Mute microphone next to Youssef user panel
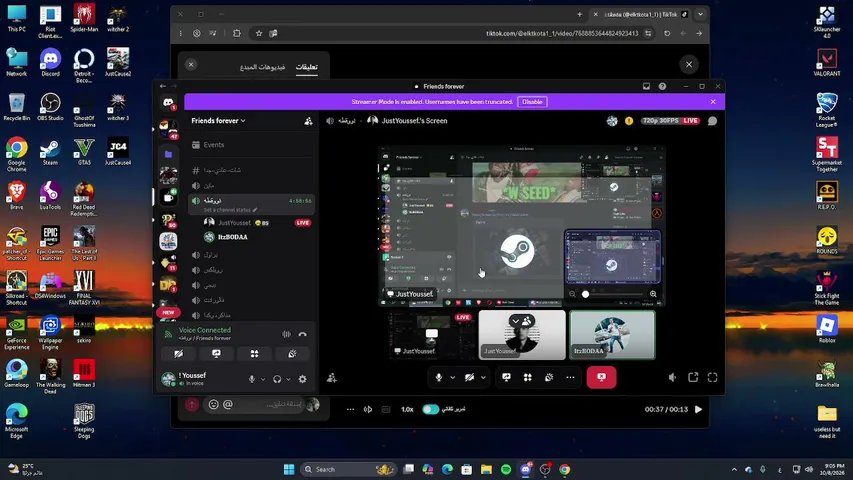This screenshot has height=480, width=853. point(251,379)
